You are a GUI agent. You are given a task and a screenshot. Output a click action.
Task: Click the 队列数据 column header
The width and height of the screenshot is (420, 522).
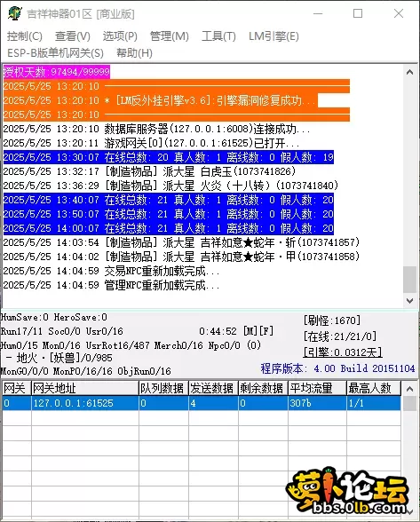point(163,388)
